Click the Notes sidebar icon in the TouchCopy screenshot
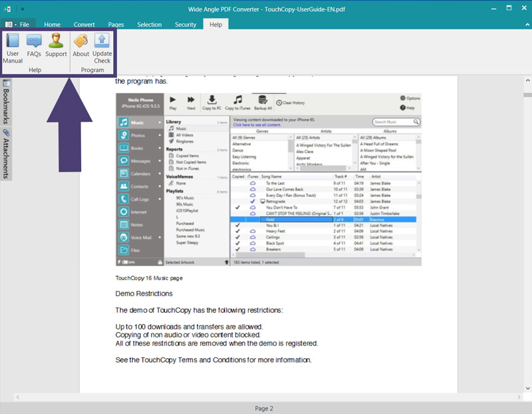Viewport: 532px width, 414px height. point(124,224)
